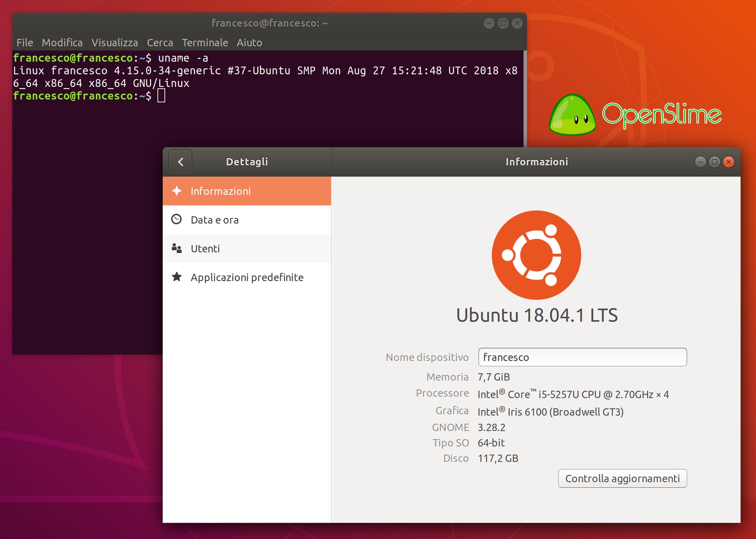Screen dimensions: 756x539
Task: Open the Cerca menu in terminal
Action: point(160,43)
